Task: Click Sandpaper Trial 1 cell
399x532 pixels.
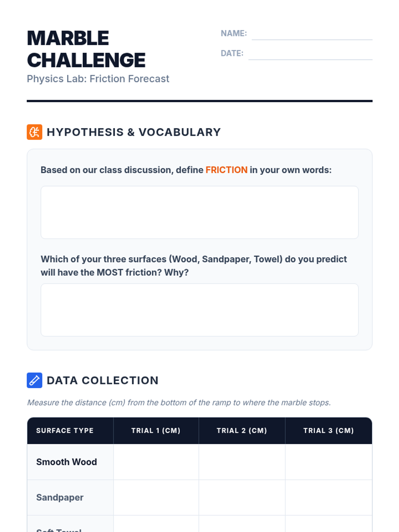Action: 156,497
